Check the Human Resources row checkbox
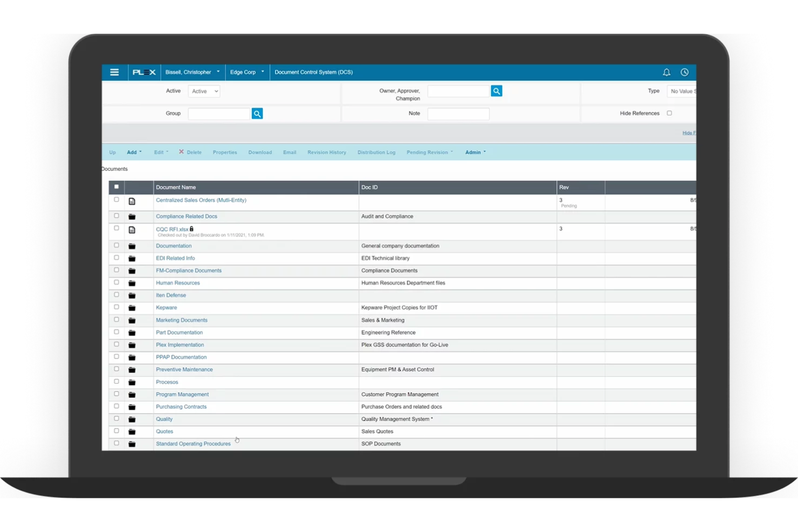 tap(116, 282)
